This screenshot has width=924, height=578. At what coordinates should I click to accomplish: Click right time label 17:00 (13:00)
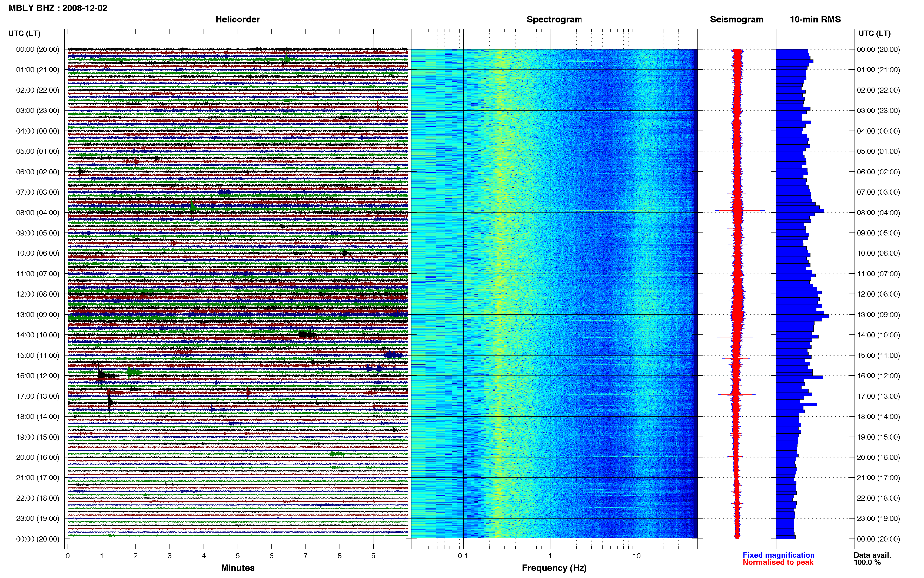878,396
